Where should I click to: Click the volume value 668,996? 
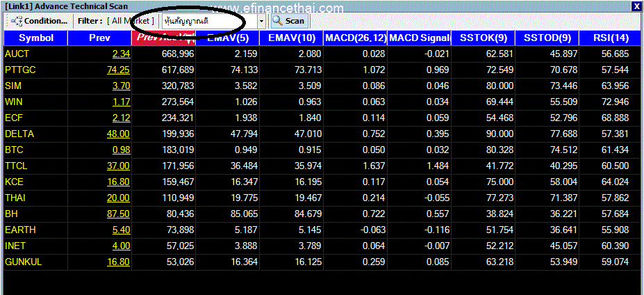click(x=178, y=54)
